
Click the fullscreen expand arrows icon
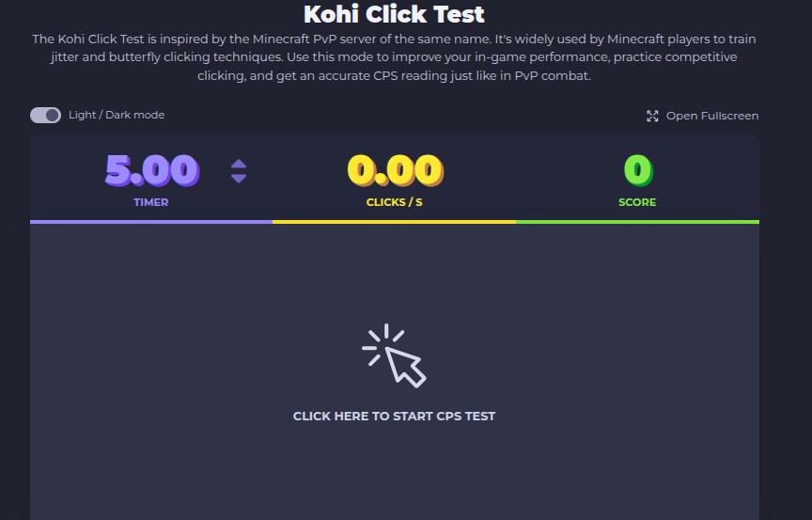652,116
